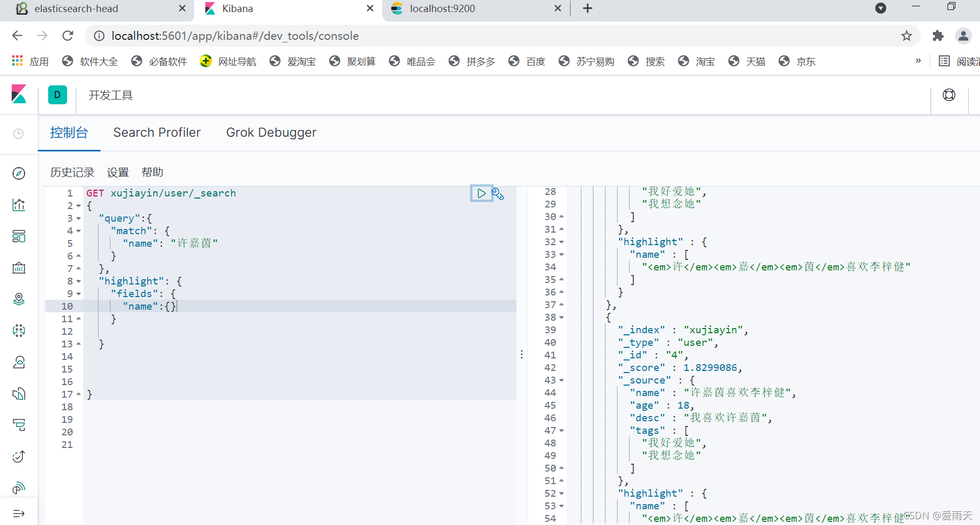Open the wrench request options icon
980x525 pixels.
498,194
